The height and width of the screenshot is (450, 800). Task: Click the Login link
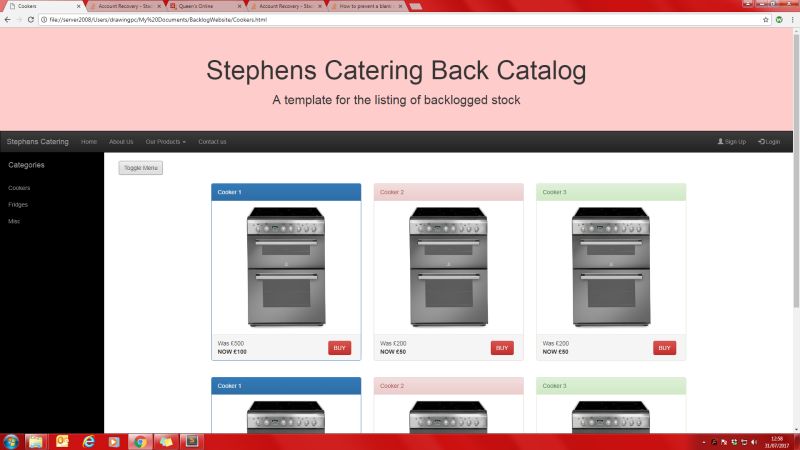tap(769, 142)
